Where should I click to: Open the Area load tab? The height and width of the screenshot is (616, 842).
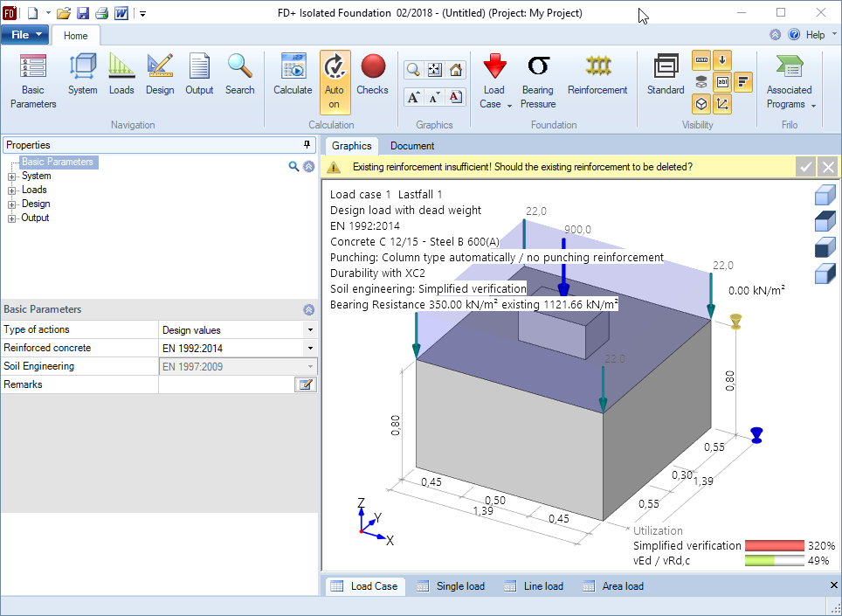coord(614,586)
